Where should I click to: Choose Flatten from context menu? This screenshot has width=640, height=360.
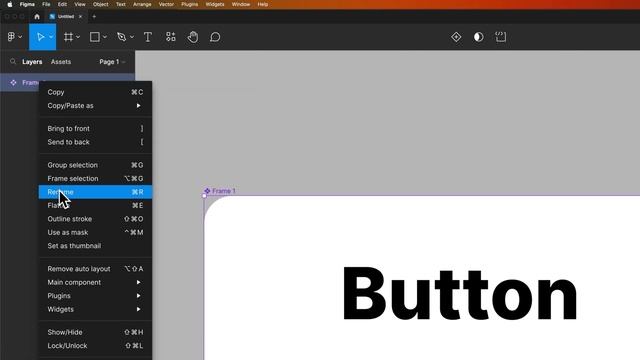95,205
